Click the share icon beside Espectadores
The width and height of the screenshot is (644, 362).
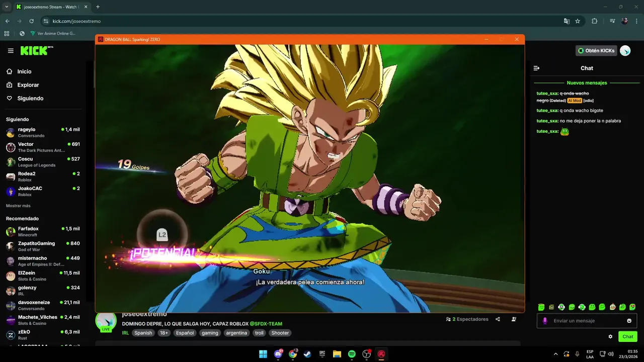(498, 319)
